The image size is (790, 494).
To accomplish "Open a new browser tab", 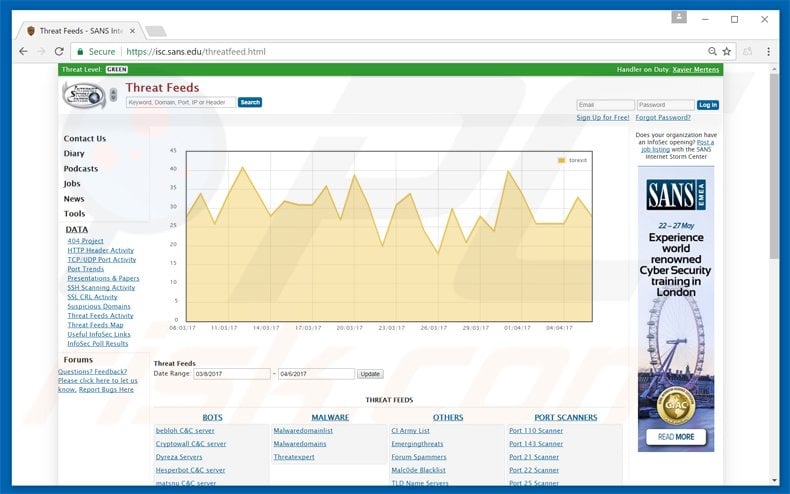I will pyautogui.click(x=156, y=31).
